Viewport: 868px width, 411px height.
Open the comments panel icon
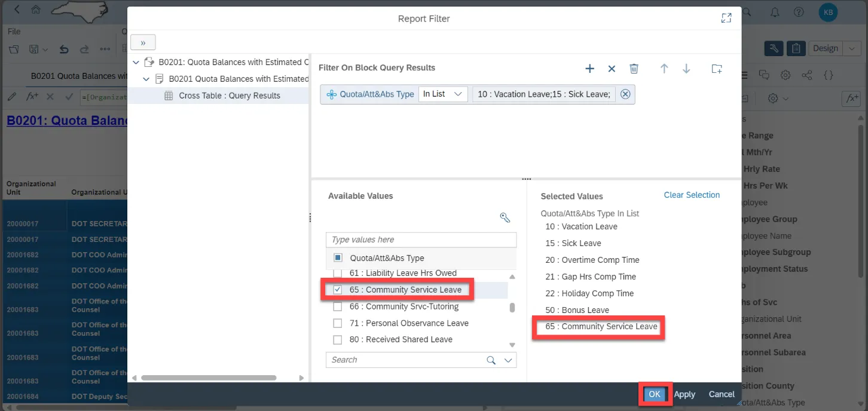pyautogui.click(x=763, y=75)
